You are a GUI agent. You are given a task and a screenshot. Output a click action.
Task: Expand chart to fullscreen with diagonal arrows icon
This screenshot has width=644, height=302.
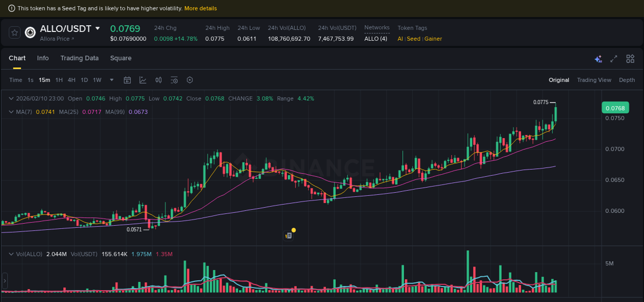click(x=614, y=59)
